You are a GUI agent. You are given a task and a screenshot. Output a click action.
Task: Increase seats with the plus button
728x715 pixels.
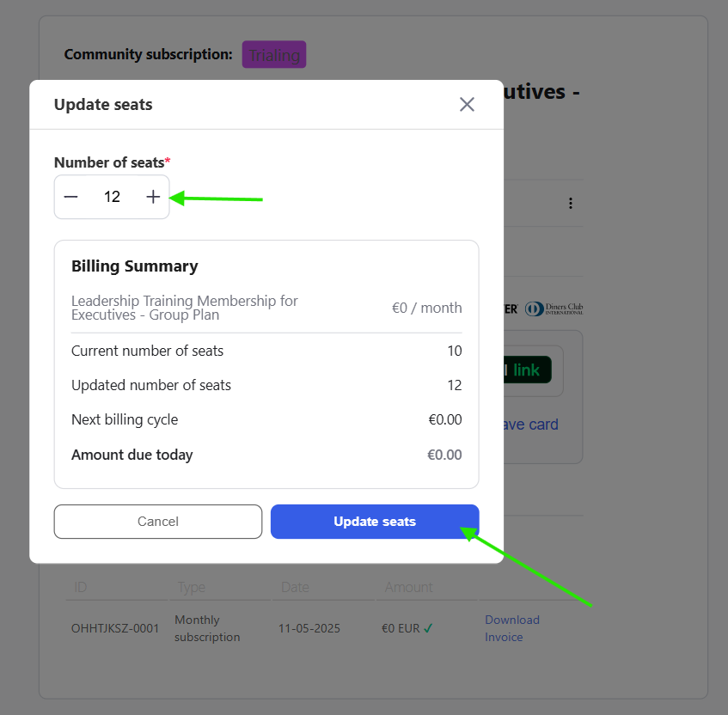tap(153, 197)
